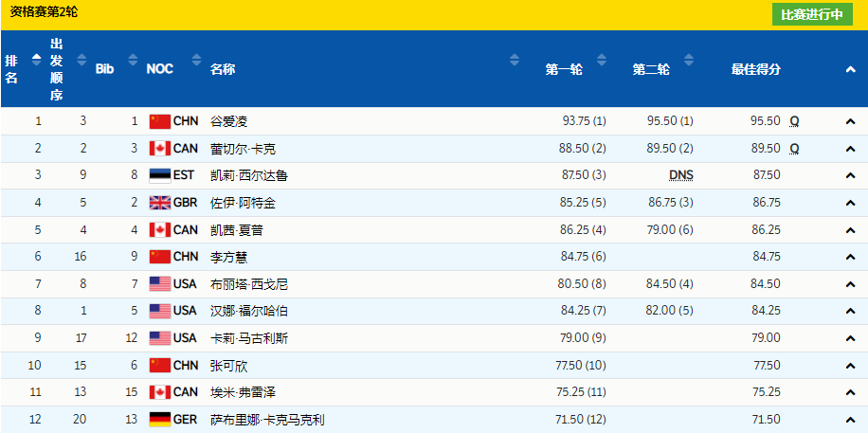The image size is (868, 433).
Task: Click the British flag next to GBR
Action: [159, 203]
